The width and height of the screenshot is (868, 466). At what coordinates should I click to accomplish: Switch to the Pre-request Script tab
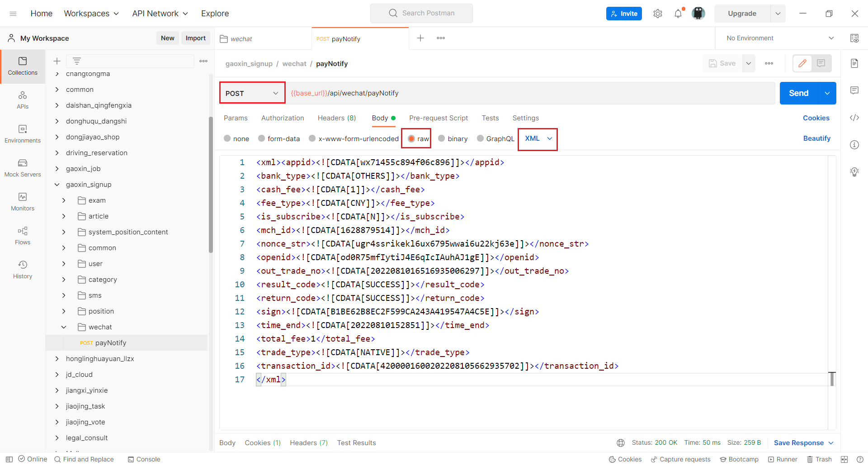[438, 118]
